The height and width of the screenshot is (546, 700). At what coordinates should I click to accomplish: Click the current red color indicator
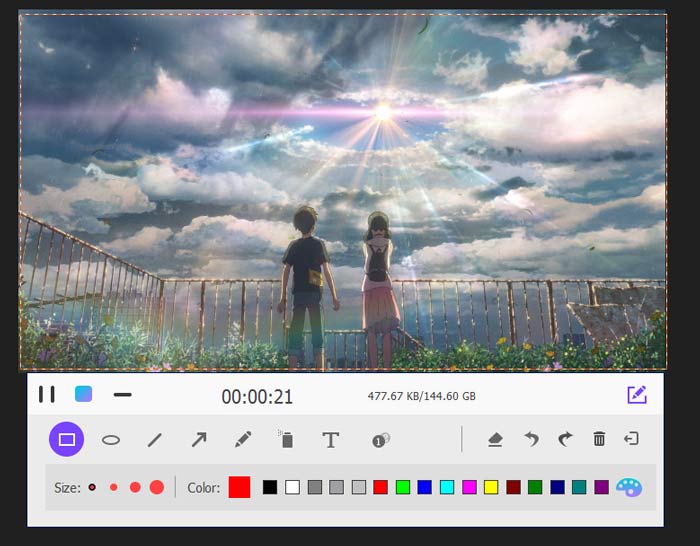(239, 487)
